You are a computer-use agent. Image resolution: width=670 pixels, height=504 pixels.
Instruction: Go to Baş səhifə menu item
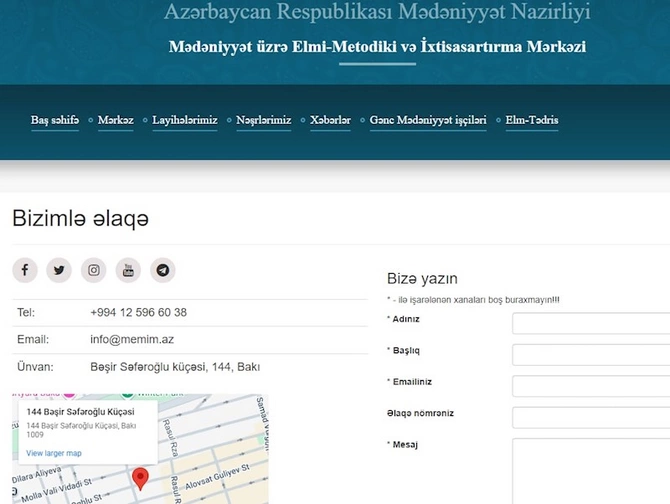tap(55, 120)
